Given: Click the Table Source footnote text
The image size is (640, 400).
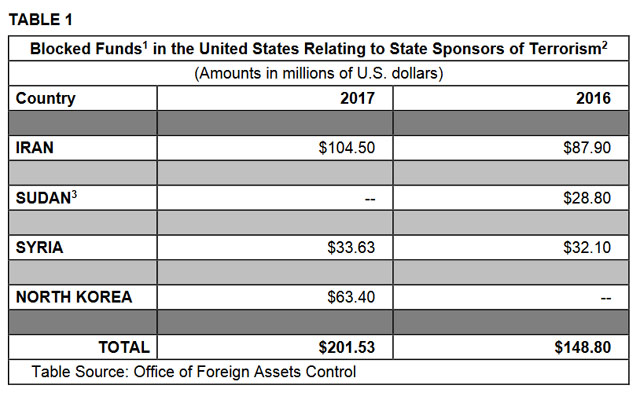Looking at the screenshot, I should 194,372.
